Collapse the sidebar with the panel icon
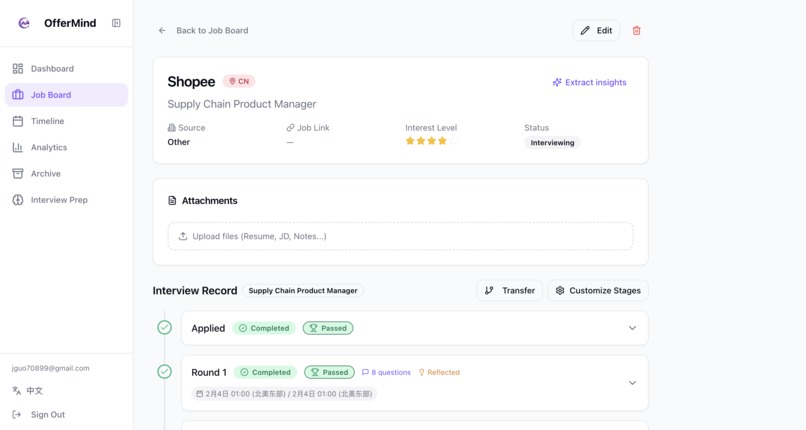 pos(116,23)
